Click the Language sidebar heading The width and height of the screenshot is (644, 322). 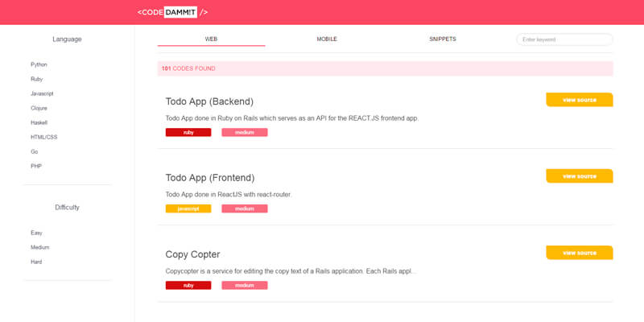67,39
